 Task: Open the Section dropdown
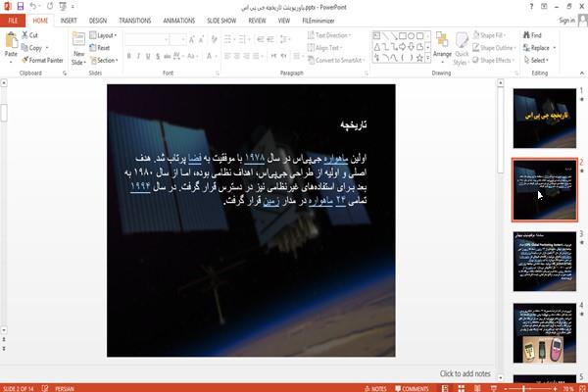click(104, 60)
